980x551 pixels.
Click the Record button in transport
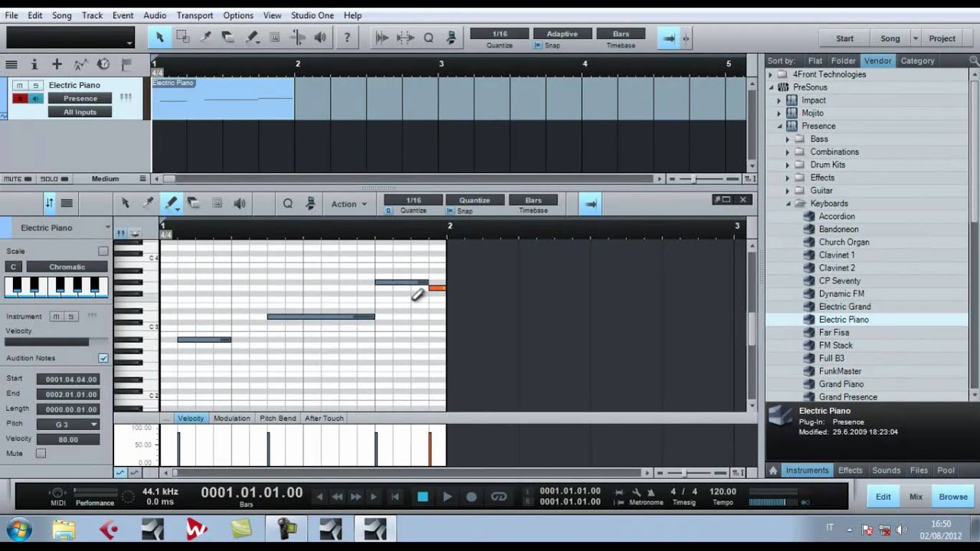[472, 497]
